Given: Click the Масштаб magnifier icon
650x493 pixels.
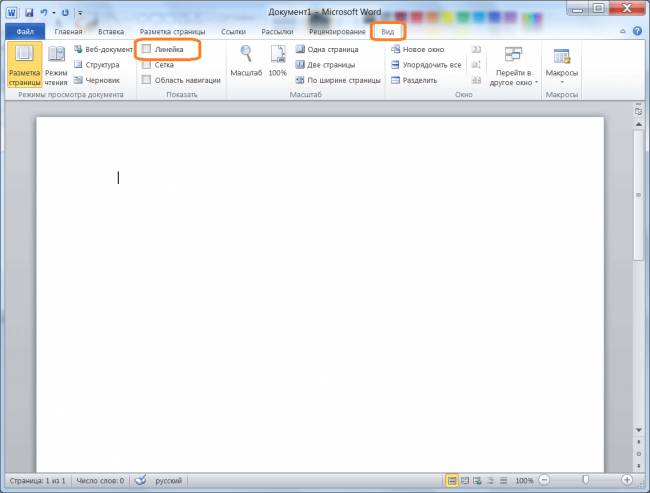Looking at the screenshot, I should 246,58.
